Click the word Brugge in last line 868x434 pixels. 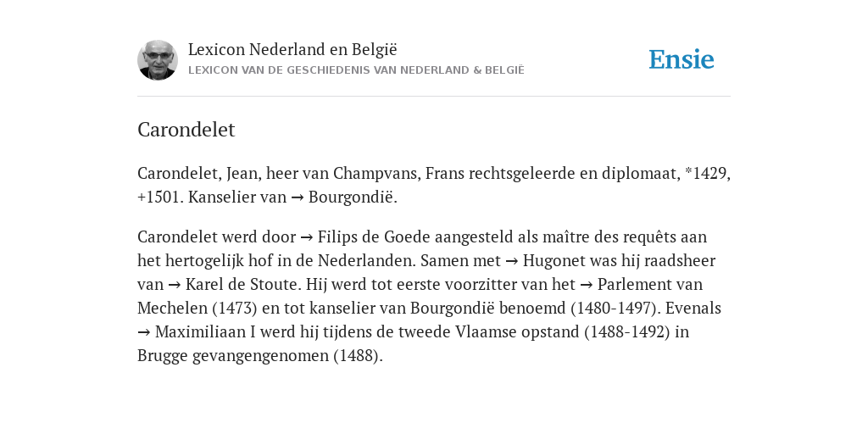[163, 356]
